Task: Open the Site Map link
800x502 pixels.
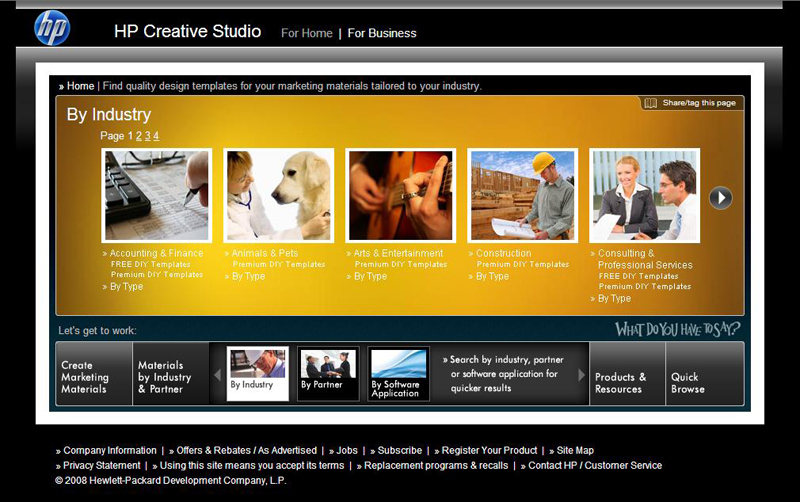Action: point(575,450)
